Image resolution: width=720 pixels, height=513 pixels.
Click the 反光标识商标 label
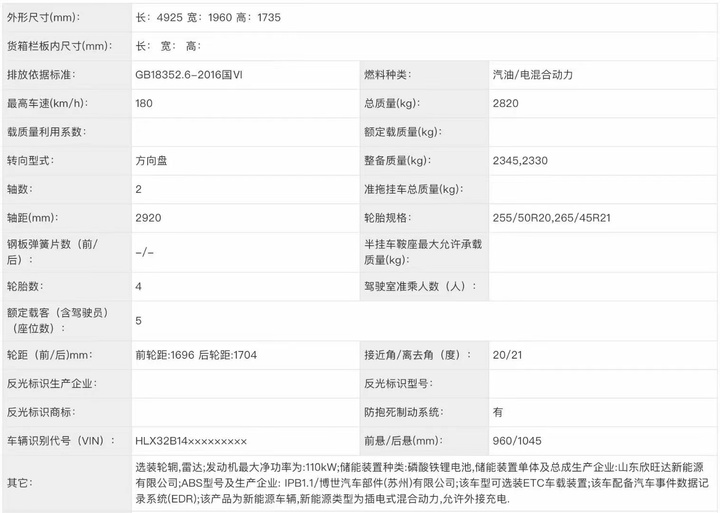(x=41, y=412)
